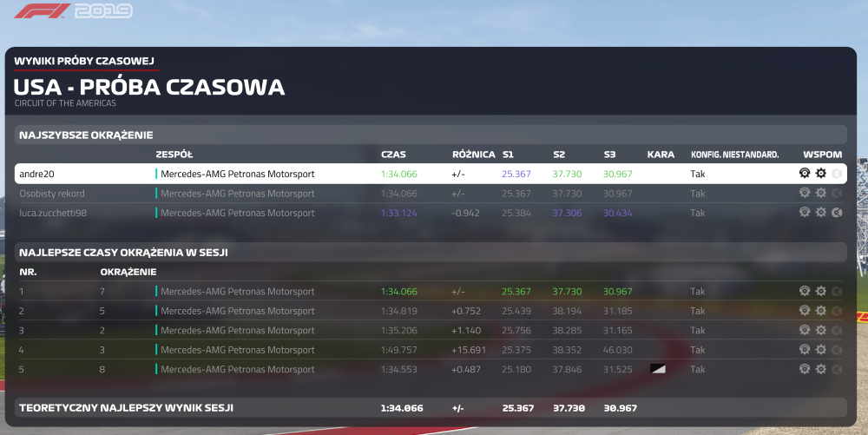Click braking assist icon for session lap 1:34.066
868x435 pixels.
click(x=837, y=291)
